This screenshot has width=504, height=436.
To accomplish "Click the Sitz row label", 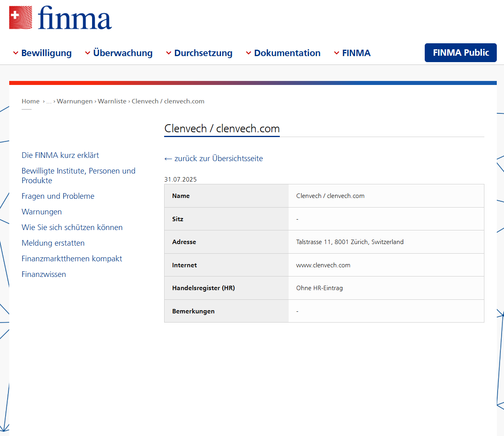I will click(178, 219).
